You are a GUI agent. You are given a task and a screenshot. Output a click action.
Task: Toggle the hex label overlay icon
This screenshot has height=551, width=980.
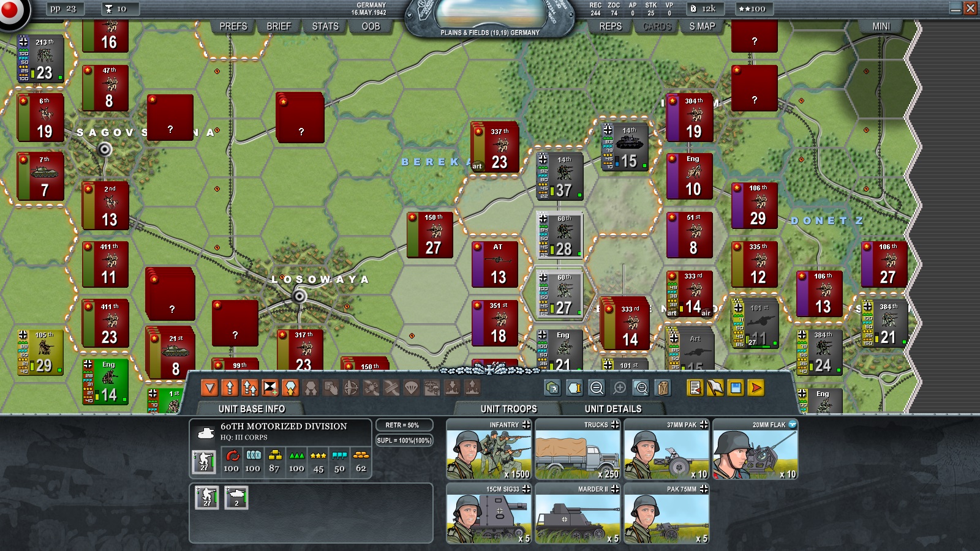[x=575, y=388]
